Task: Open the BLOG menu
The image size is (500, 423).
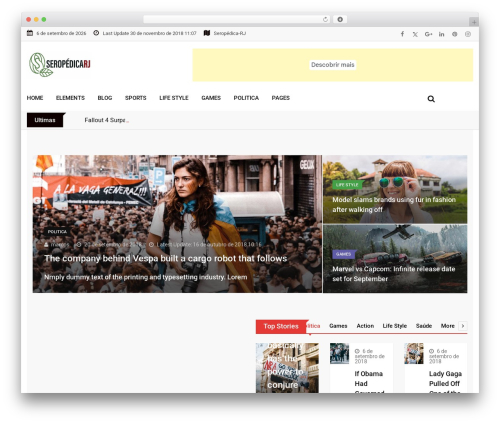Action: tap(105, 98)
